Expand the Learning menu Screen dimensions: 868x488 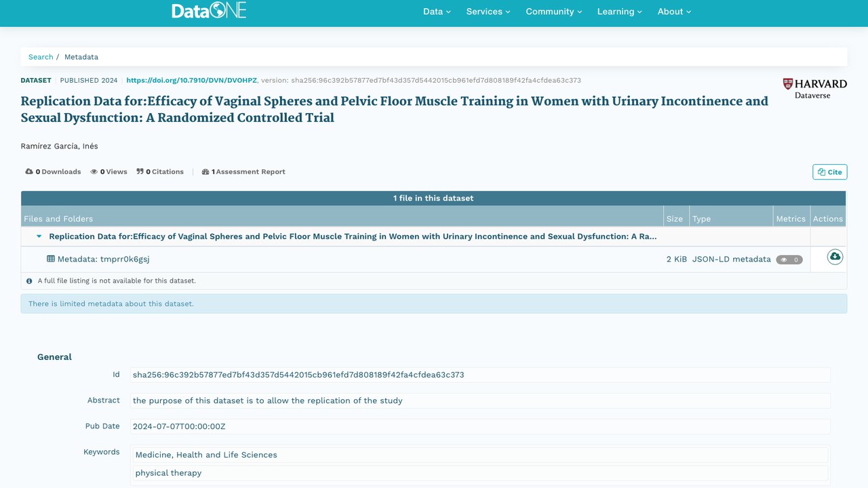pos(620,12)
